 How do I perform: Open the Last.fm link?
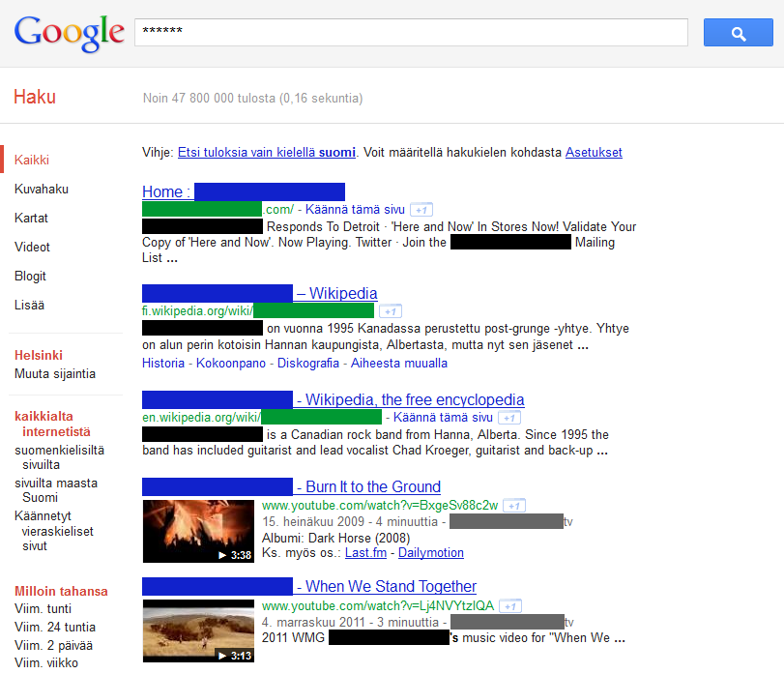tap(365, 553)
